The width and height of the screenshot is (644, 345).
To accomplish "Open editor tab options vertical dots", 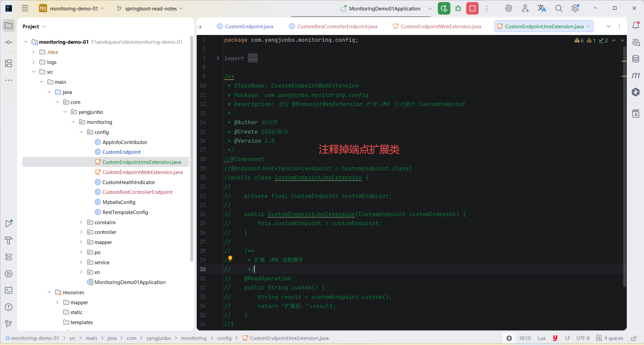I will [619, 26].
